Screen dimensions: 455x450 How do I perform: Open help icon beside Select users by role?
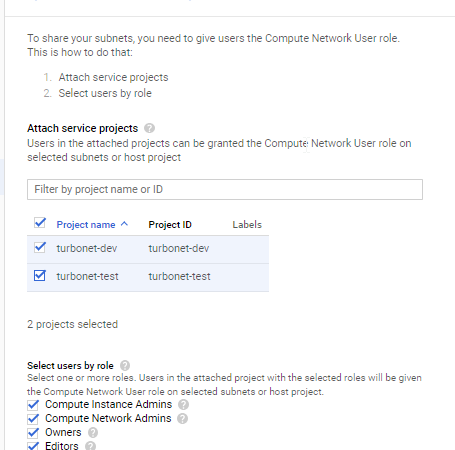125,366
